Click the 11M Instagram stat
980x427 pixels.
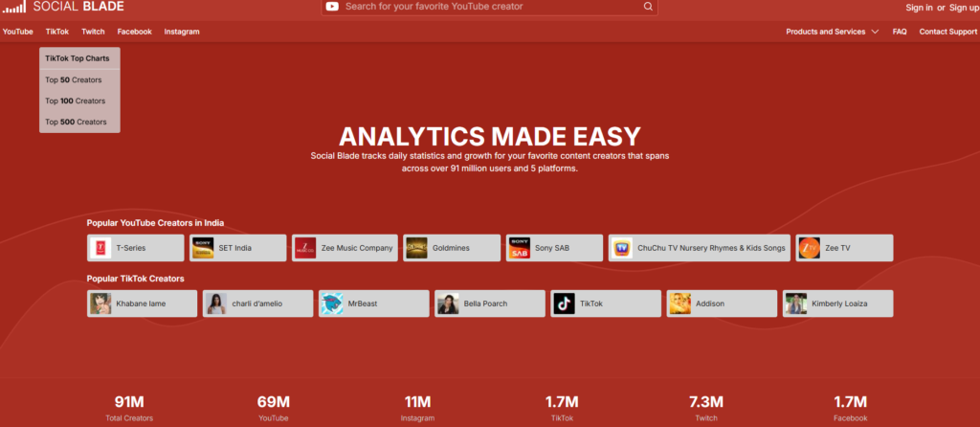[x=417, y=408]
